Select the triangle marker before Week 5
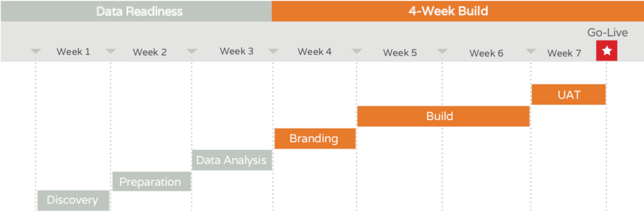 pyautogui.click(x=357, y=51)
